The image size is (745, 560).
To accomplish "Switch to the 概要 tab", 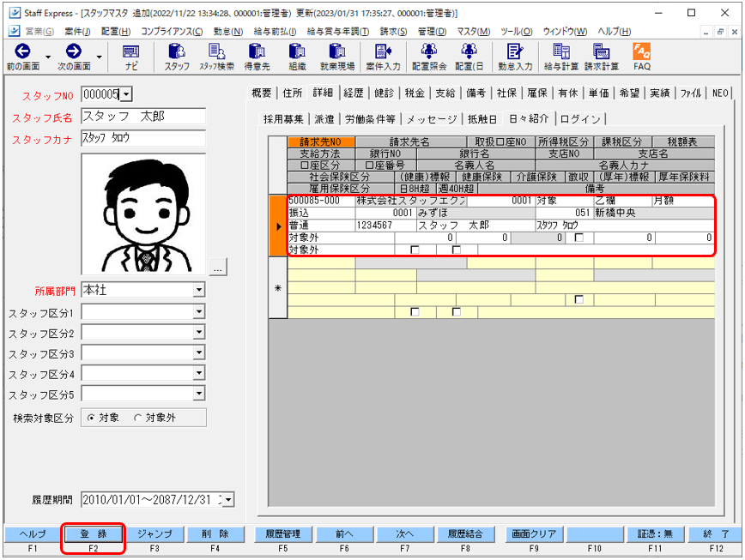I will (261, 93).
